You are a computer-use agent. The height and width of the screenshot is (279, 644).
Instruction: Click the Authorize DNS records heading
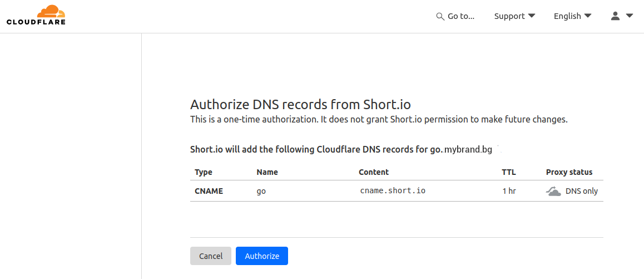pos(300,104)
